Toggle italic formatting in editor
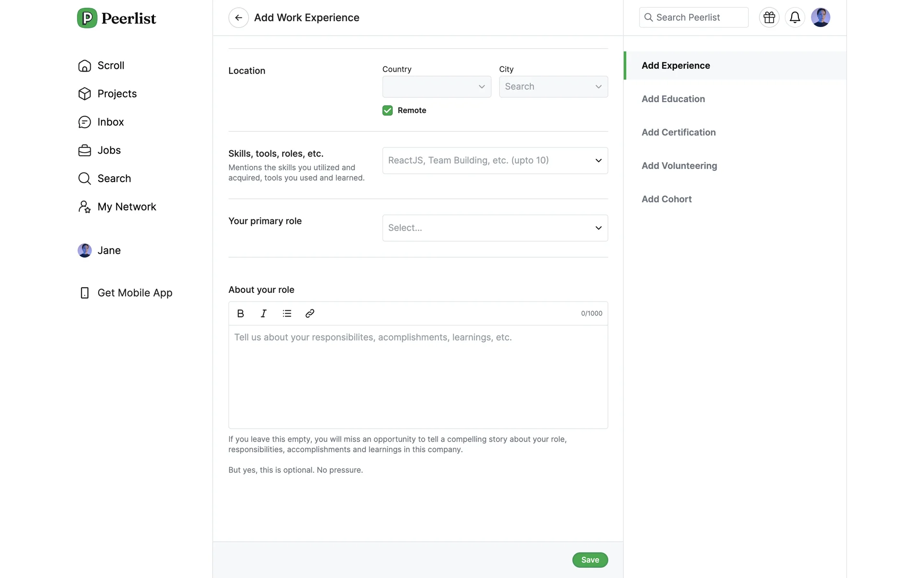 coord(264,314)
